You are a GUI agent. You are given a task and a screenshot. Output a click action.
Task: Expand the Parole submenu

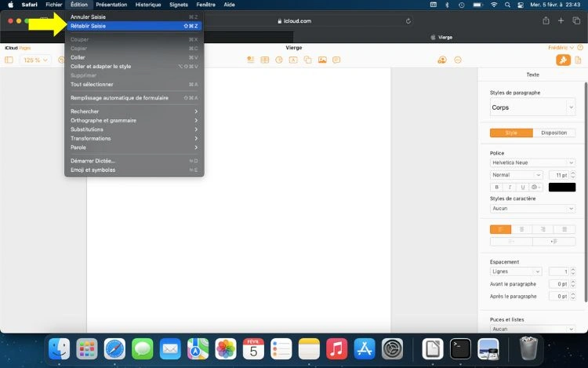click(x=134, y=148)
